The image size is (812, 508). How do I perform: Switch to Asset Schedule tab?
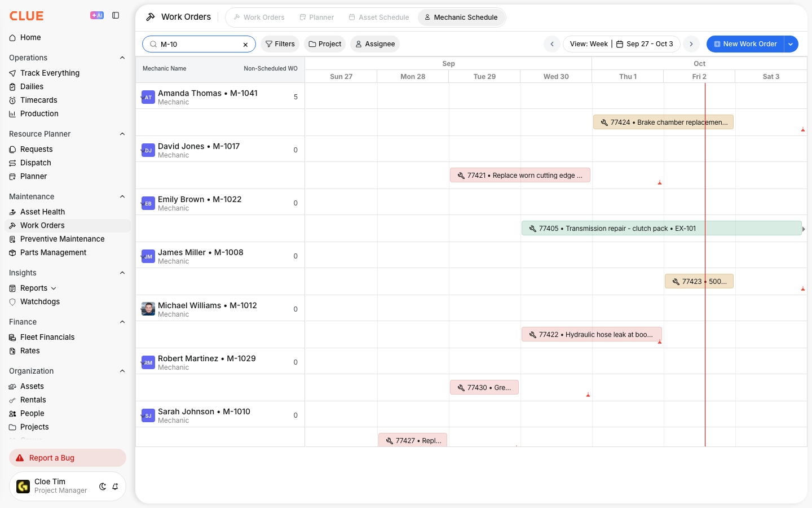pos(378,17)
